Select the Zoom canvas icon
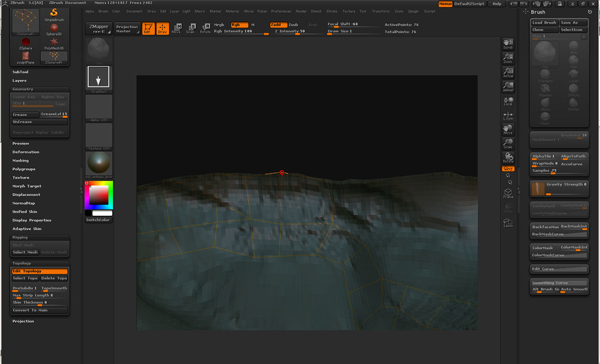The image size is (600, 364). [508, 59]
